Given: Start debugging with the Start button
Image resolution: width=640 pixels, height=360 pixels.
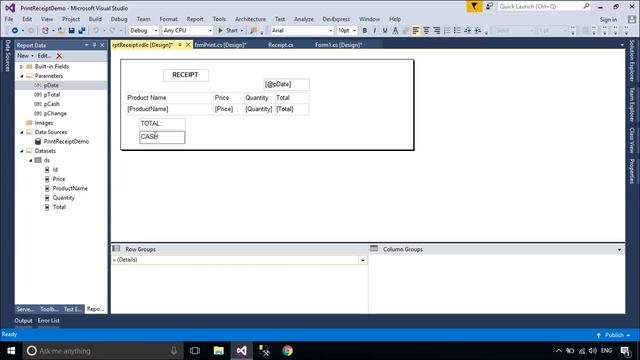Looking at the screenshot, I should click(228, 31).
